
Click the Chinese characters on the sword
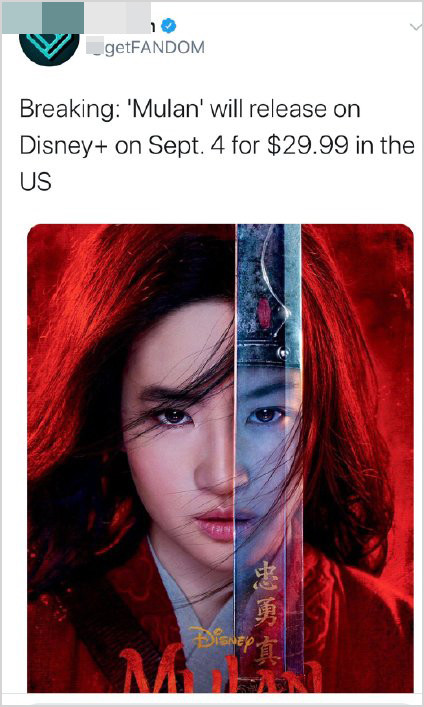pyautogui.click(x=267, y=615)
